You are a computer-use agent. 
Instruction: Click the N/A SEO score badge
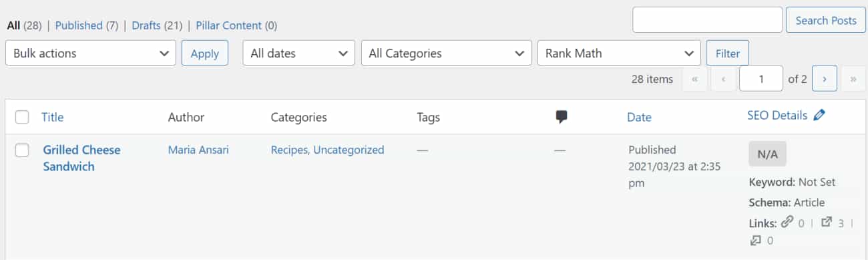(x=767, y=154)
